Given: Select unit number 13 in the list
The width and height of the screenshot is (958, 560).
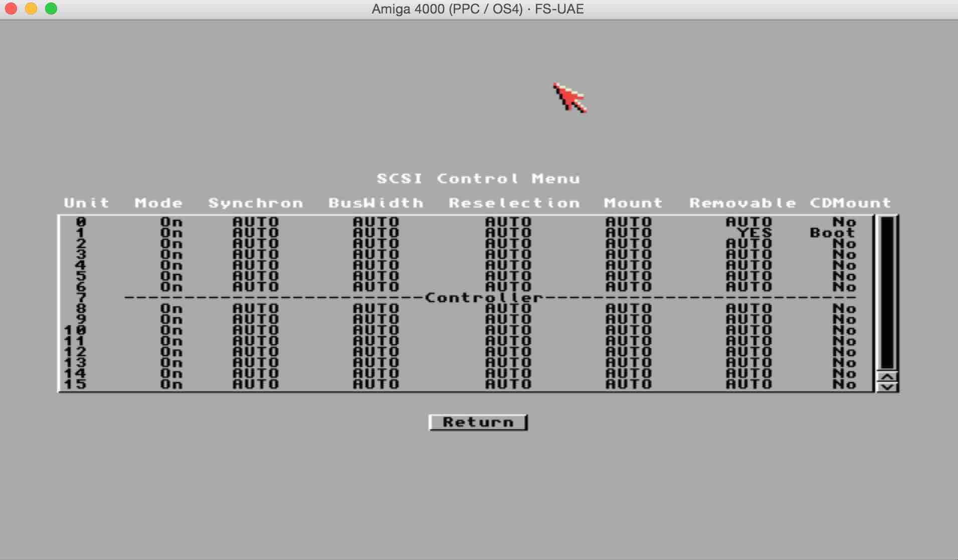Looking at the screenshot, I should [75, 363].
